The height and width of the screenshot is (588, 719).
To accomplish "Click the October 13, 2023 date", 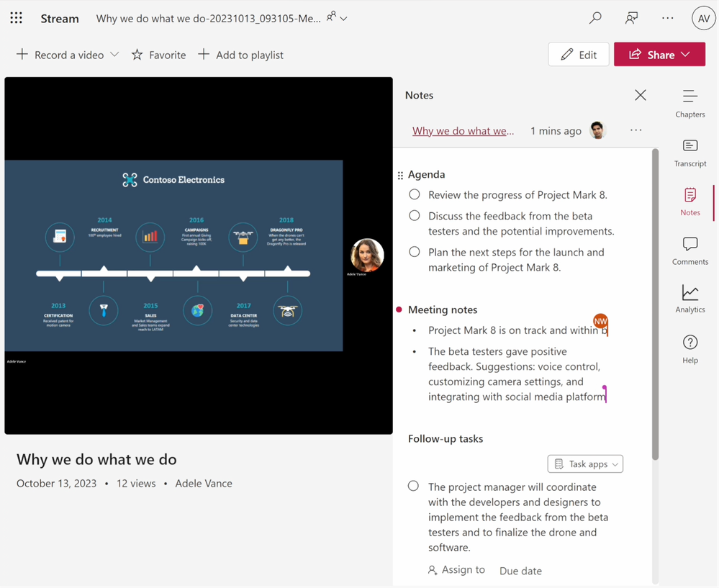I will click(x=56, y=484).
